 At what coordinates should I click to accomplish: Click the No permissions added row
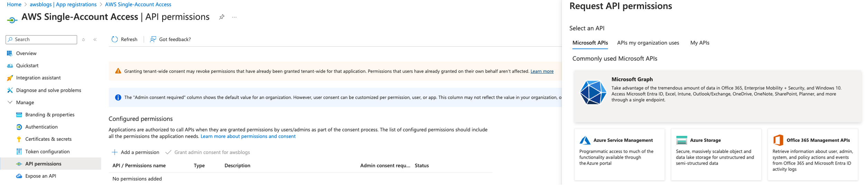(300, 179)
